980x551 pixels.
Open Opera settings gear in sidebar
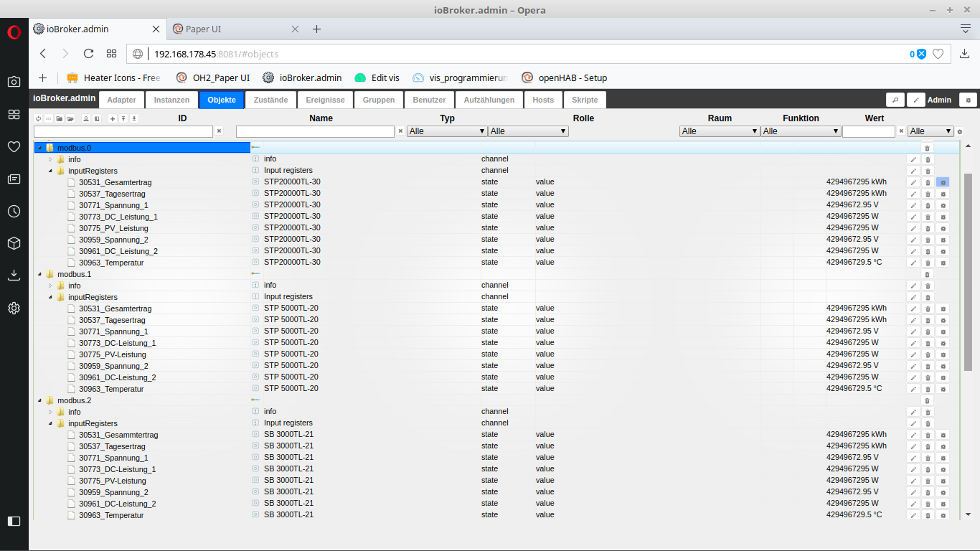coord(14,308)
